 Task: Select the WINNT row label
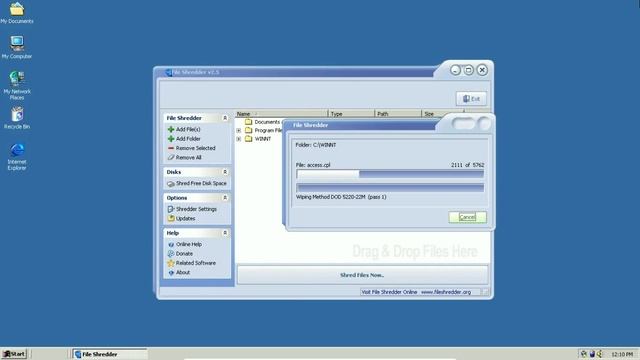263,139
